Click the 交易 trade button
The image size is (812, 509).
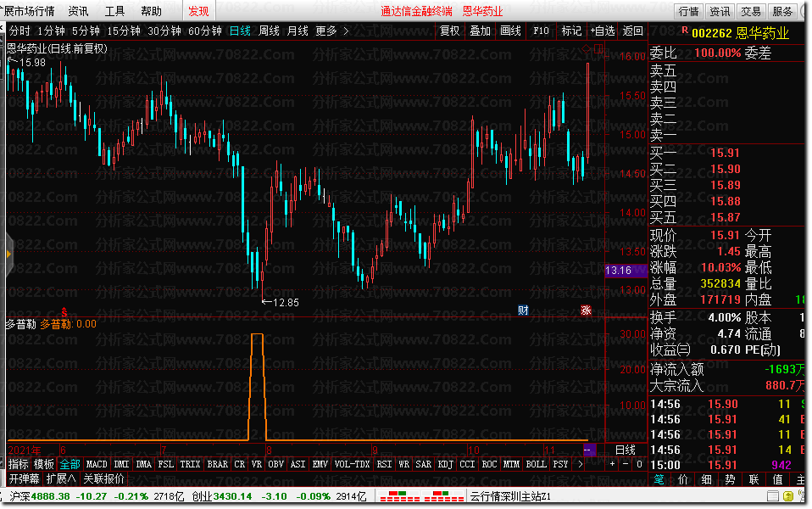click(751, 11)
